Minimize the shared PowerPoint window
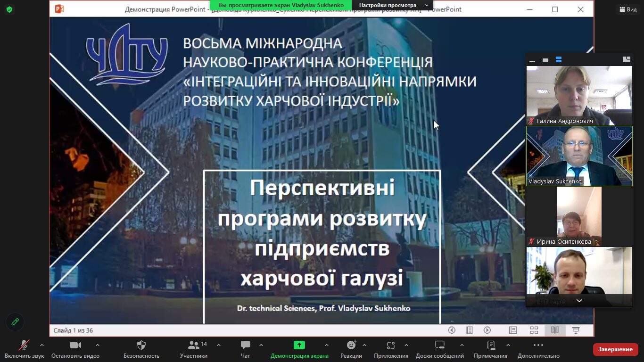 (530, 9)
